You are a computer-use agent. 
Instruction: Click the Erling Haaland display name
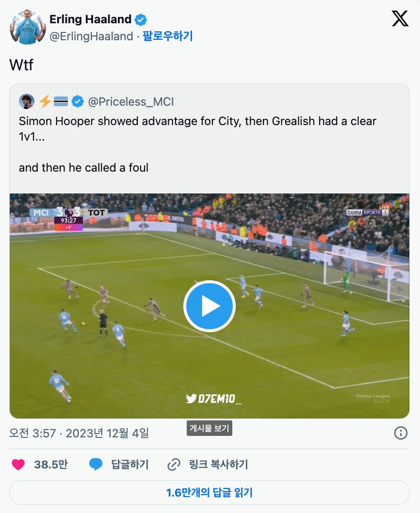tap(90, 19)
